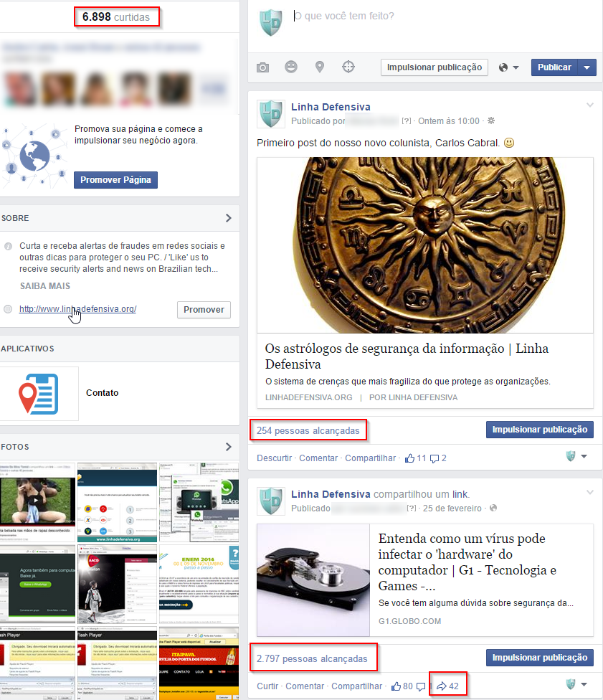Click the emoji smiley icon in composer

(291, 67)
